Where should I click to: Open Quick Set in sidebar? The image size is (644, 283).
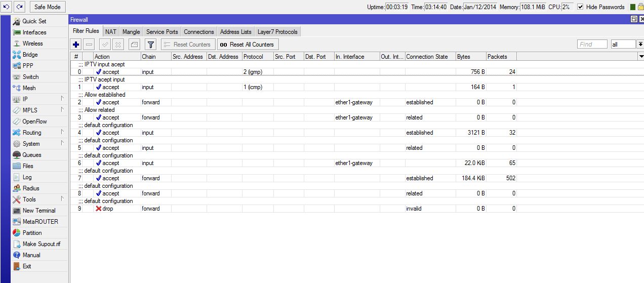click(39, 21)
